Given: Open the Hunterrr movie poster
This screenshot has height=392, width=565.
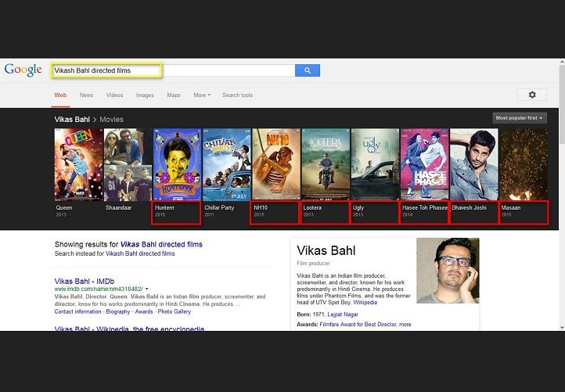Looking at the screenshot, I should (x=178, y=164).
